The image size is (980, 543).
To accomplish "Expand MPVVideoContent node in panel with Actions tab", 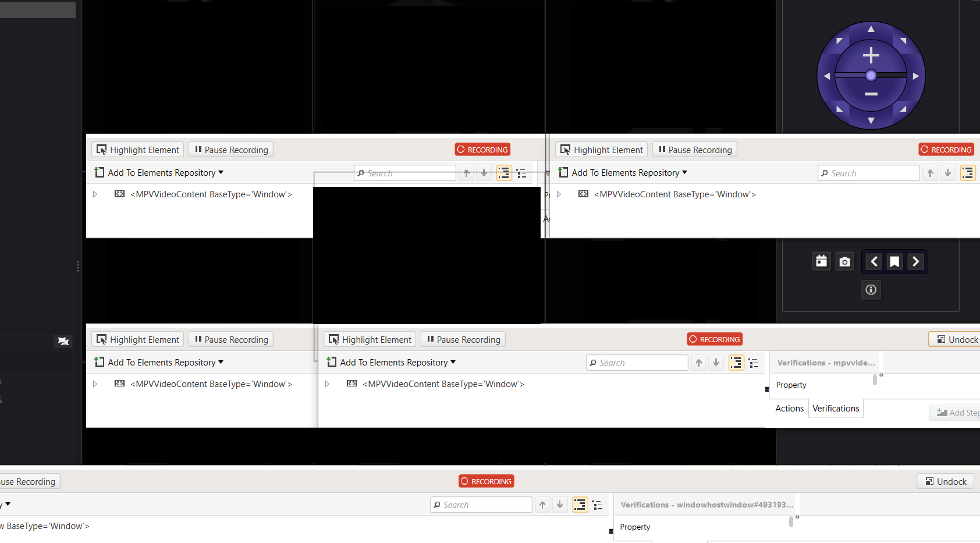I will click(328, 384).
